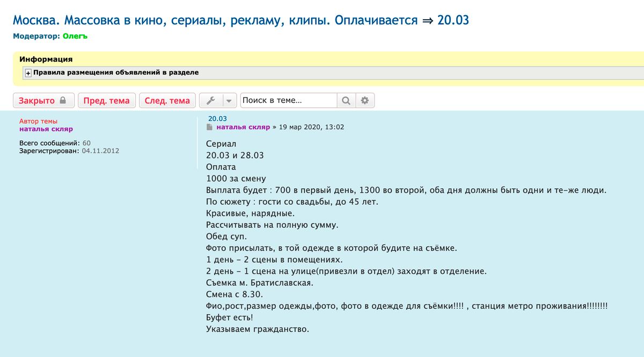Open moderator Олегъ profile
The height and width of the screenshot is (357, 644).
75,36
